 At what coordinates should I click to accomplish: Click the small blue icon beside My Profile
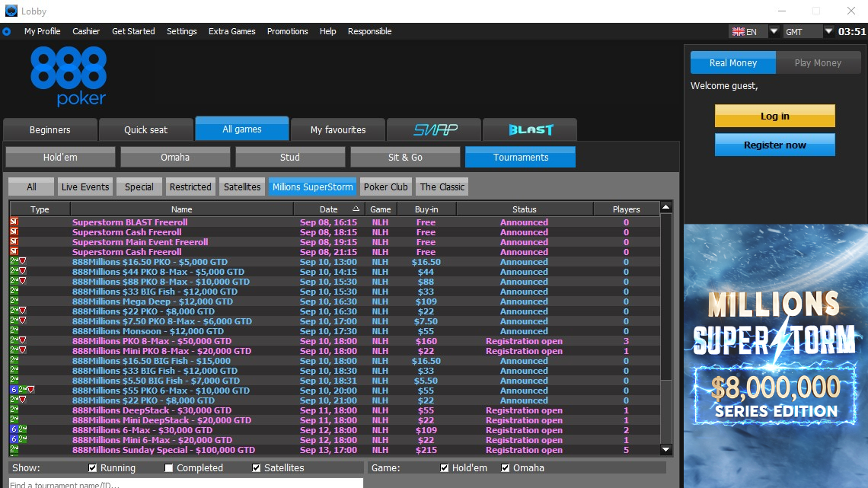point(7,32)
